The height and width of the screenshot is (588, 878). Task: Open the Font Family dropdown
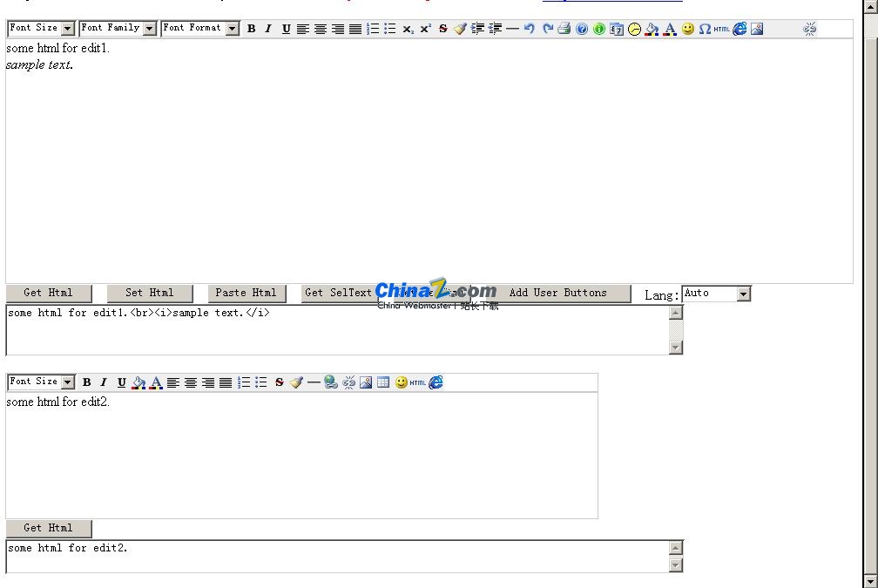tap(118, 28)
